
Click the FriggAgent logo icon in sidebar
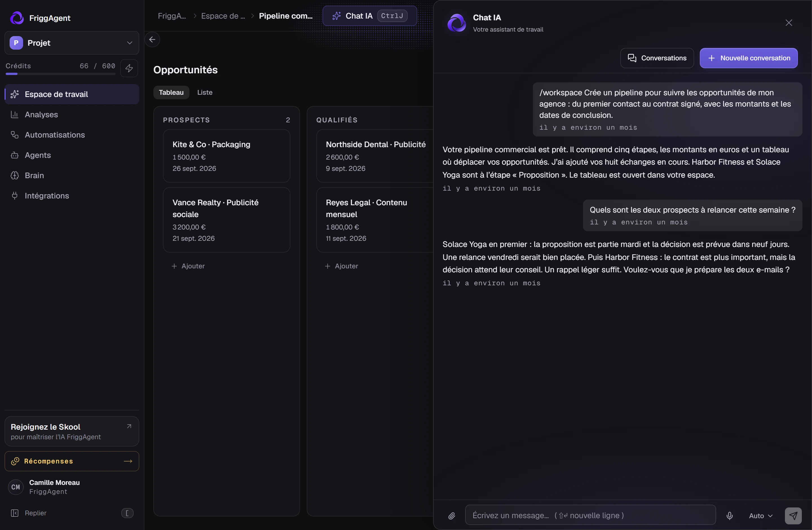pyautogui.click(x=17, y=18)
